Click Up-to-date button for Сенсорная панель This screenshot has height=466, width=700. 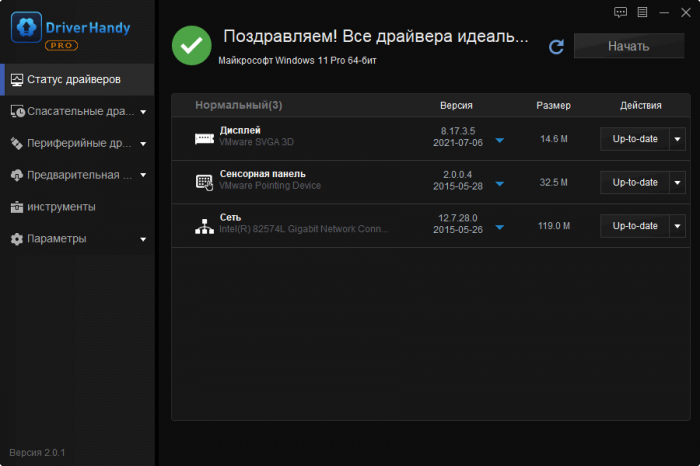634,182
